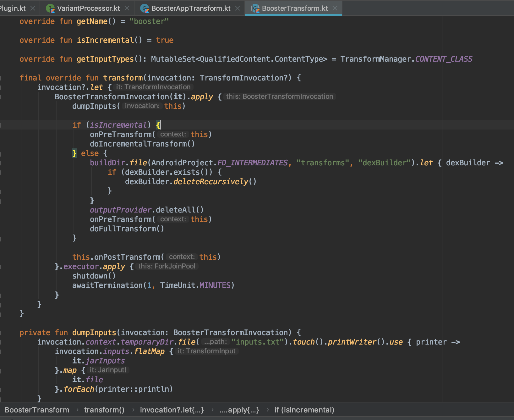Collapse the final override fun transform block
Viewport: 514px width, 420px height.
[1, 78]
